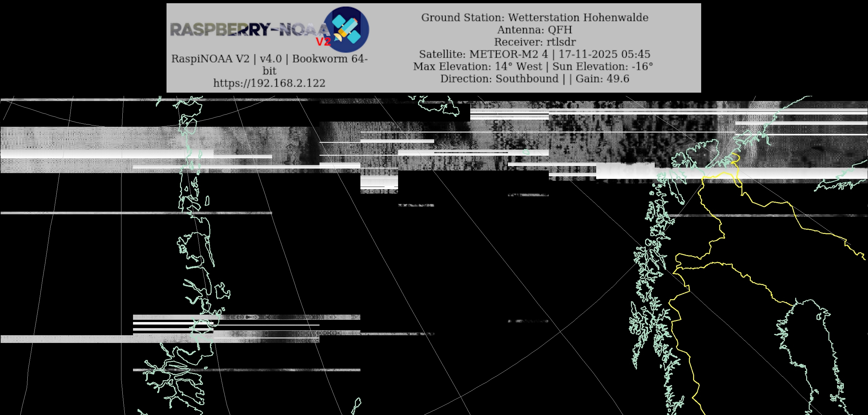Click the small oval island outline on the left coast
Viewport: 868px width, 415px height.
(x=207, y=201)
